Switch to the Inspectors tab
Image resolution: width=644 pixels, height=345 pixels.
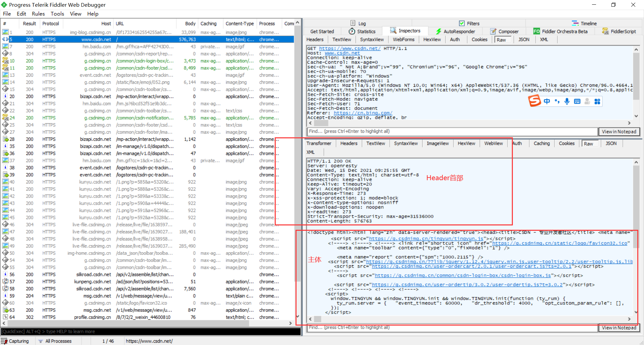pyautogui.click(x=405, y=31)
